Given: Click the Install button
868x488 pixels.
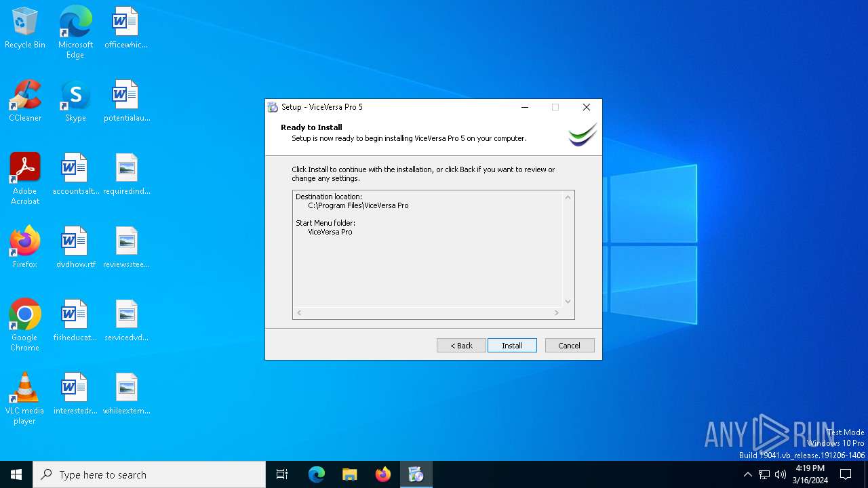Looking at the screenshot, I should pos(512,345).
